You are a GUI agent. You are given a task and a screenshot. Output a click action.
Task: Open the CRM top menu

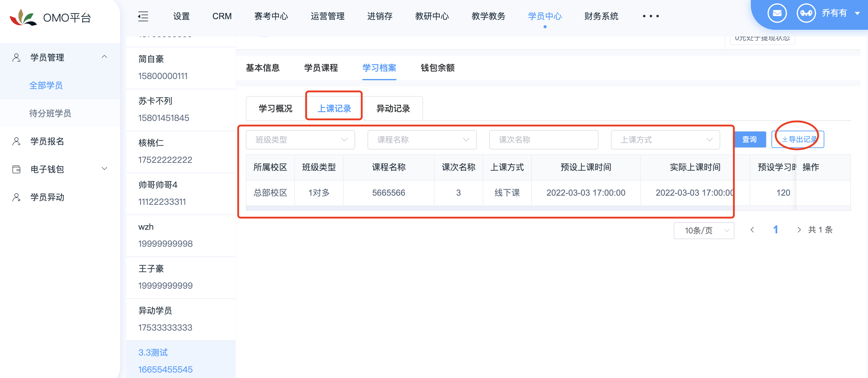point(222,16)
